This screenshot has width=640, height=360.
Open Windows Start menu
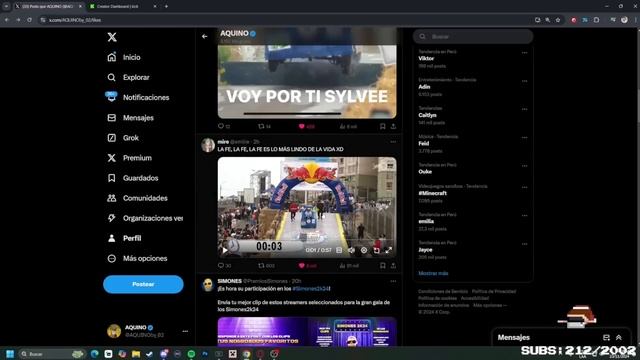coord(10,354)
